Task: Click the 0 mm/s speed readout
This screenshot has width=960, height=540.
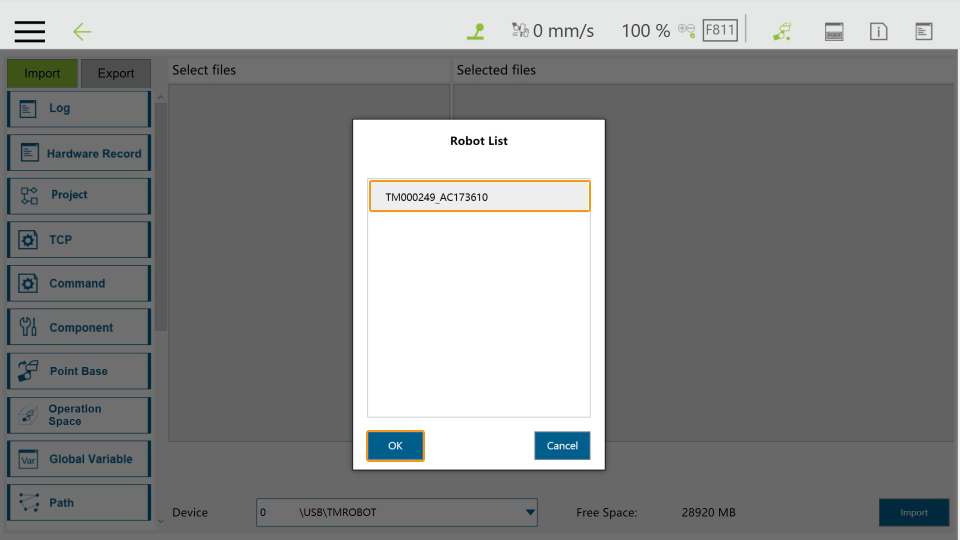Action: pos(563,31)
